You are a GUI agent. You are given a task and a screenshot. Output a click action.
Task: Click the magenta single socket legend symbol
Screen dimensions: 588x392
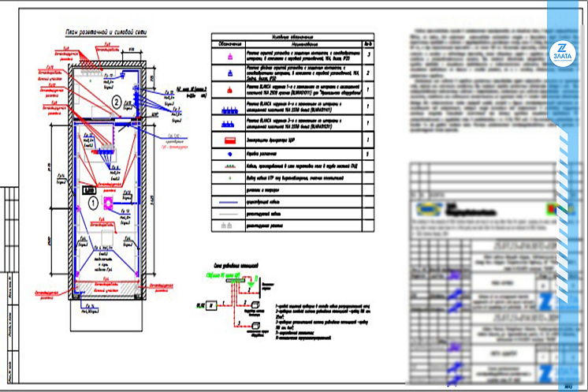229,56
